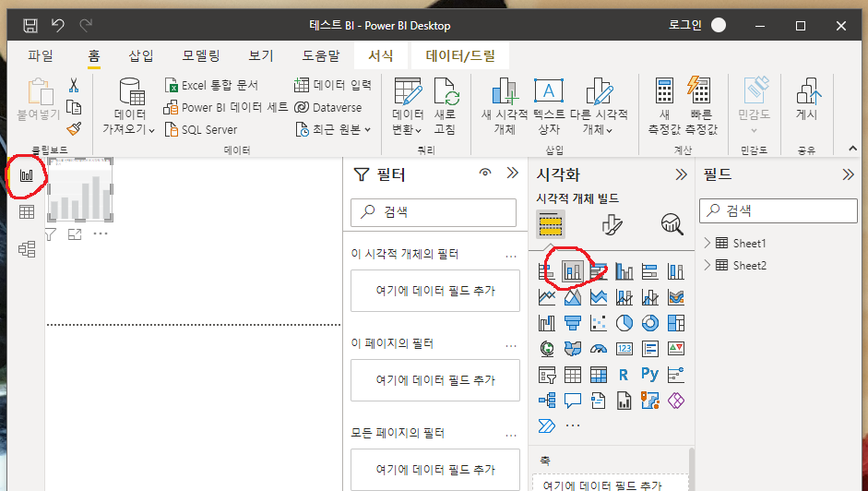The height and width of the screenshot is (491, 868).
Task: Expand the Sheet1 table fields
Action: (x=707, y=243)
